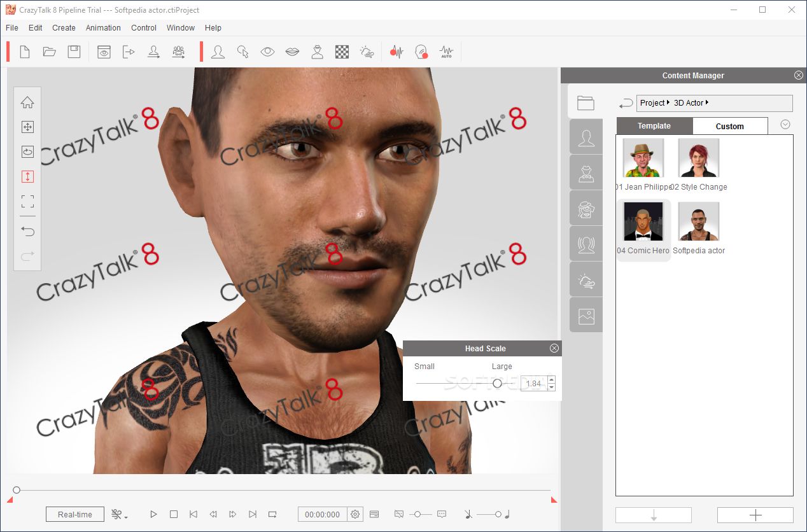Screen dimensions: 807x532
Task: Open the Background image tab in Content Manager
Action: coord(586,316)
